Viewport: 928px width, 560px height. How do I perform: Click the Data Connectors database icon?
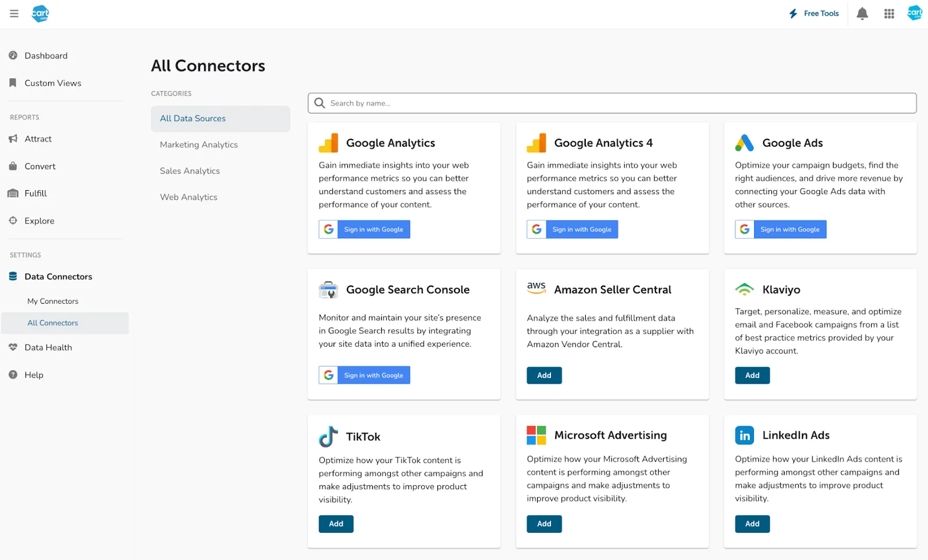coord(13,277)
